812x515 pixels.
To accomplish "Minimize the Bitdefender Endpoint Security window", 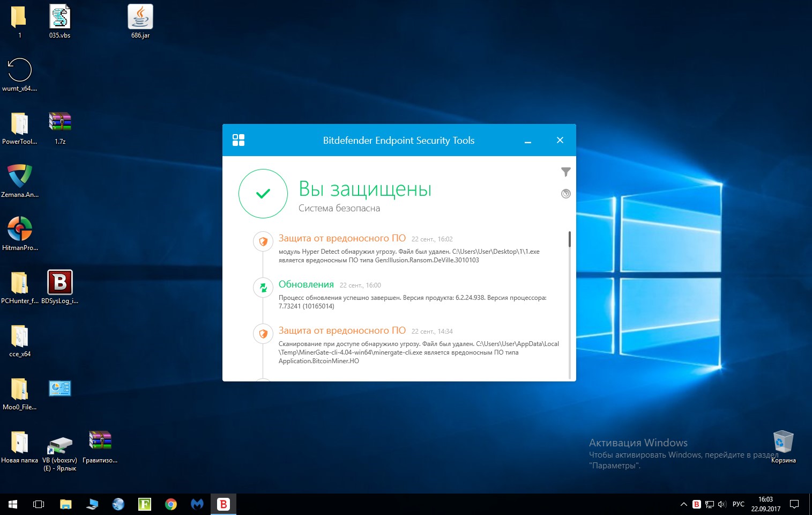I will pos(528,141).
